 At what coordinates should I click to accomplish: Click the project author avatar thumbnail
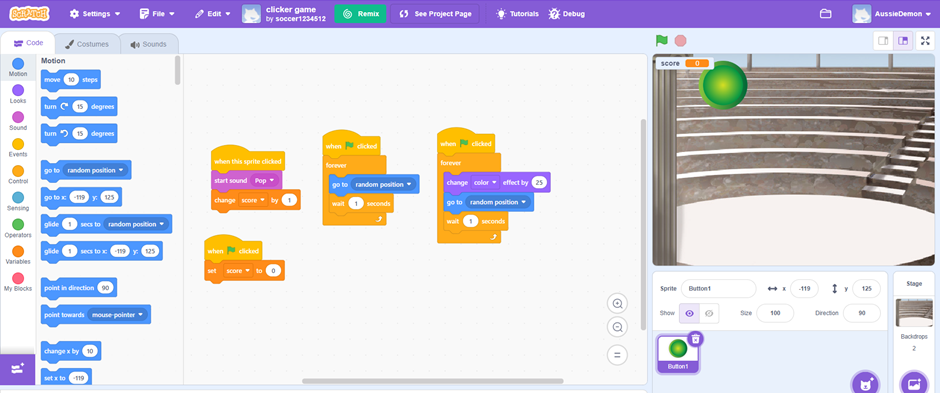click(x=251, y=14)
